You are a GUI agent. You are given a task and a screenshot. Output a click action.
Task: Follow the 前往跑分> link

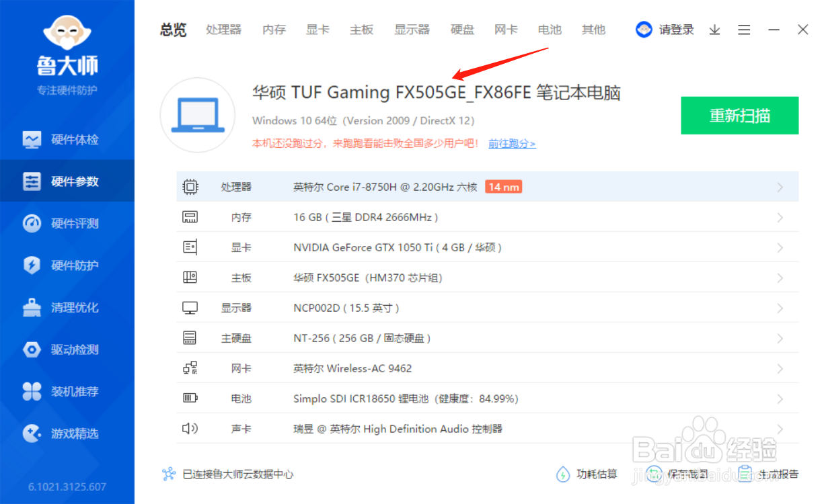[512, 143]
